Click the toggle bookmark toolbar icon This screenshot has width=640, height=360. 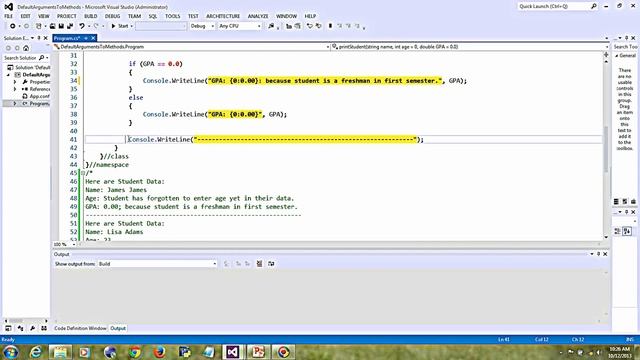click(x=330, y=26)
